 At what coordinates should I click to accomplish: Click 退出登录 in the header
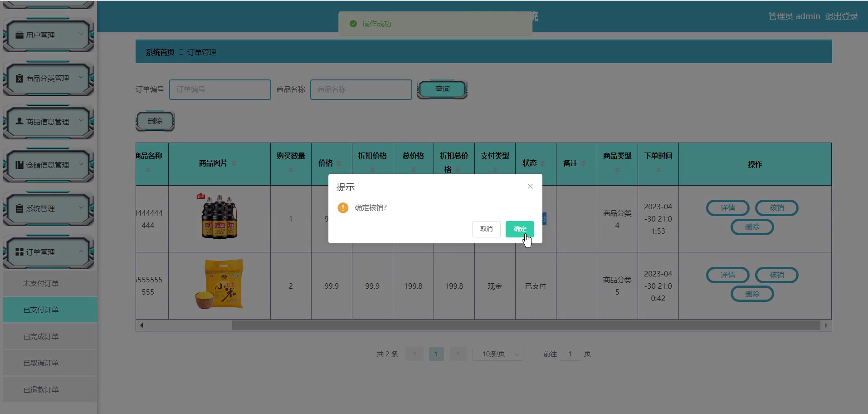(842, 16)
